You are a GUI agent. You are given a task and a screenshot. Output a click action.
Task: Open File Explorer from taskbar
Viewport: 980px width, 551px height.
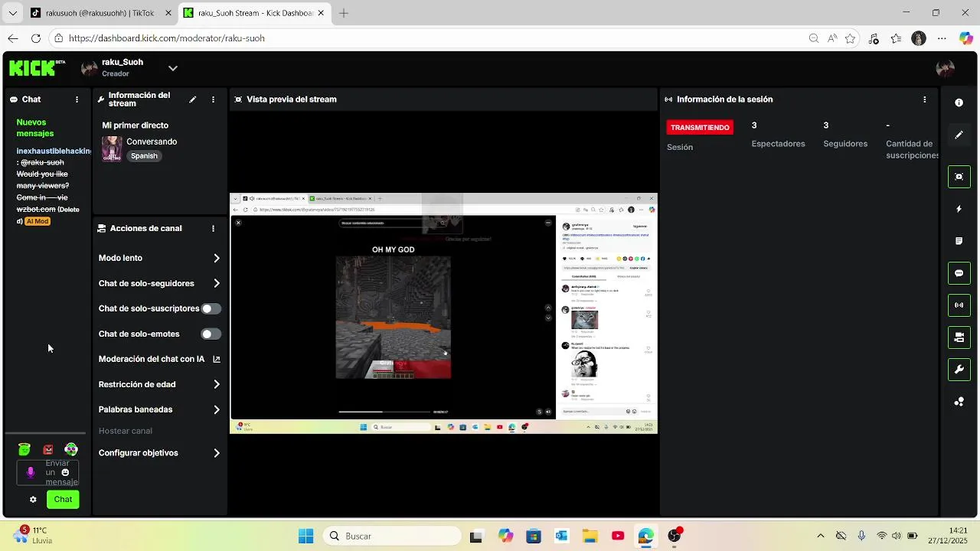point(590,536)
